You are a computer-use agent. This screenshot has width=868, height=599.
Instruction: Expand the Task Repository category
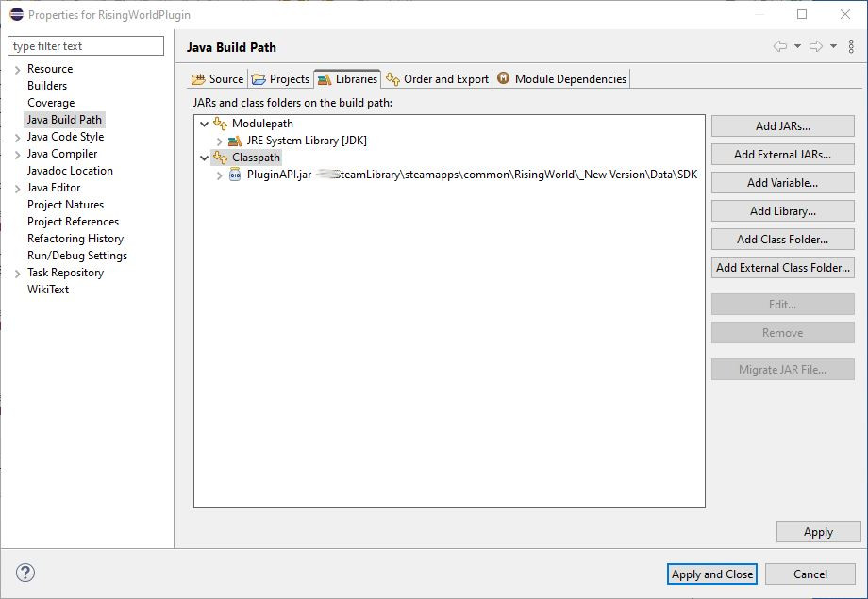point(17,274)
